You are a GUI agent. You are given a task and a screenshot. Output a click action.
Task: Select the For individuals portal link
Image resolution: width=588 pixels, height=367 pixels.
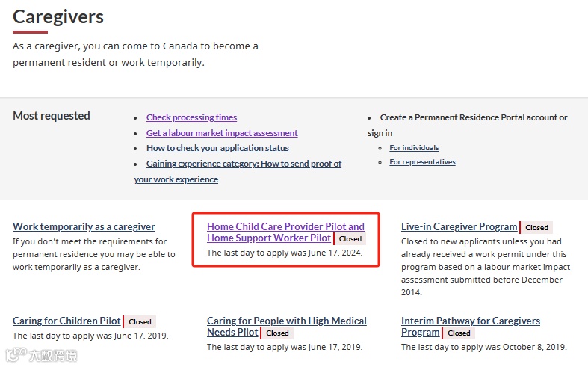pyautogui.click(x=414, y=148)
